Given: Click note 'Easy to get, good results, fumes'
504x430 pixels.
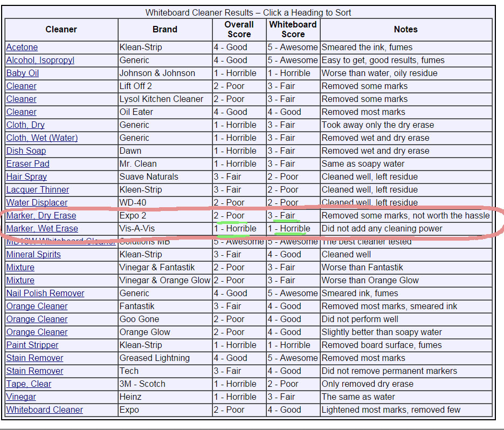Looking at the screenshot, I should coord(383,60).
